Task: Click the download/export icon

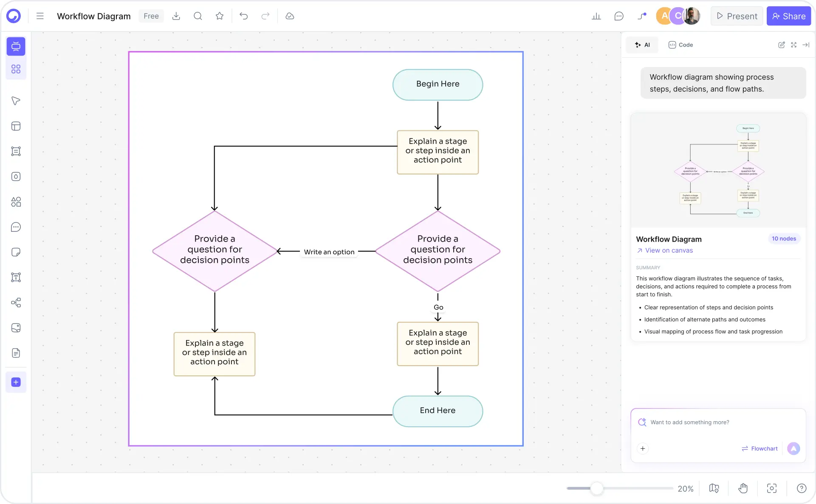Action: [x=176, y=16]
